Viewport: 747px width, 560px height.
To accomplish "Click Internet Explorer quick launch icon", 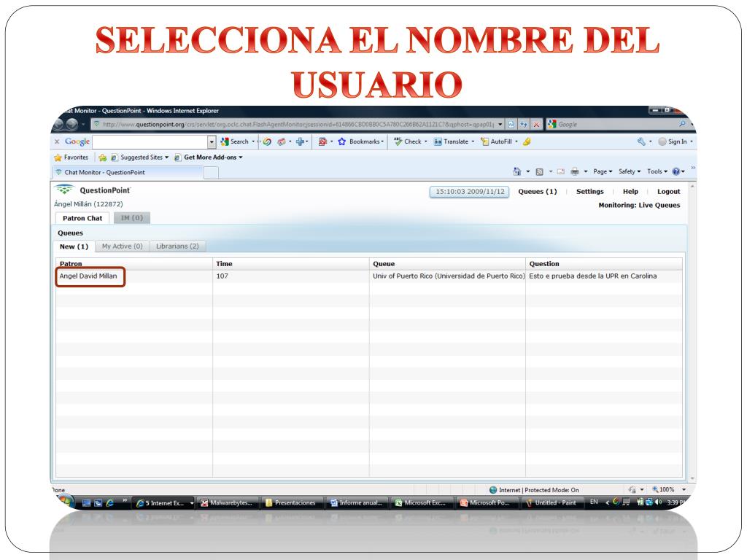I will [109, 503].
